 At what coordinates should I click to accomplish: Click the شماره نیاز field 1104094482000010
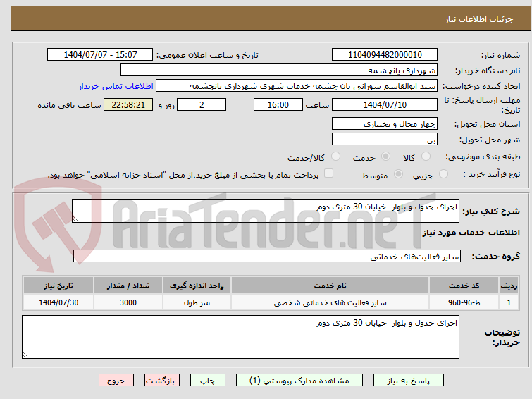point(385,55)
